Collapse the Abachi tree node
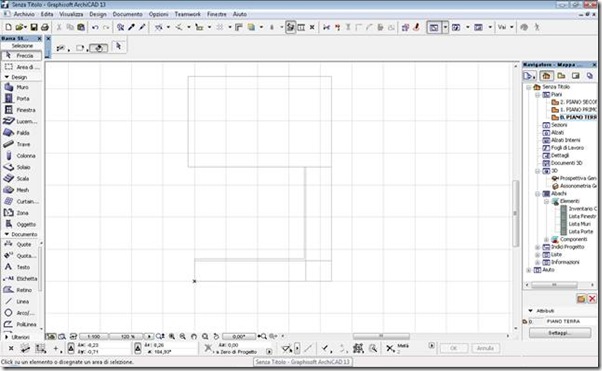 [x=538, y=194]
